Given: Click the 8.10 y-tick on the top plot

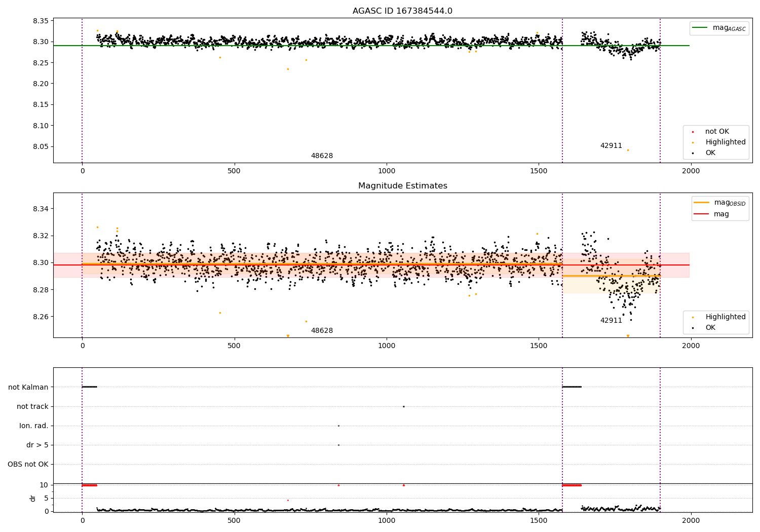Looking at the screenshot, I should [41, 126].
